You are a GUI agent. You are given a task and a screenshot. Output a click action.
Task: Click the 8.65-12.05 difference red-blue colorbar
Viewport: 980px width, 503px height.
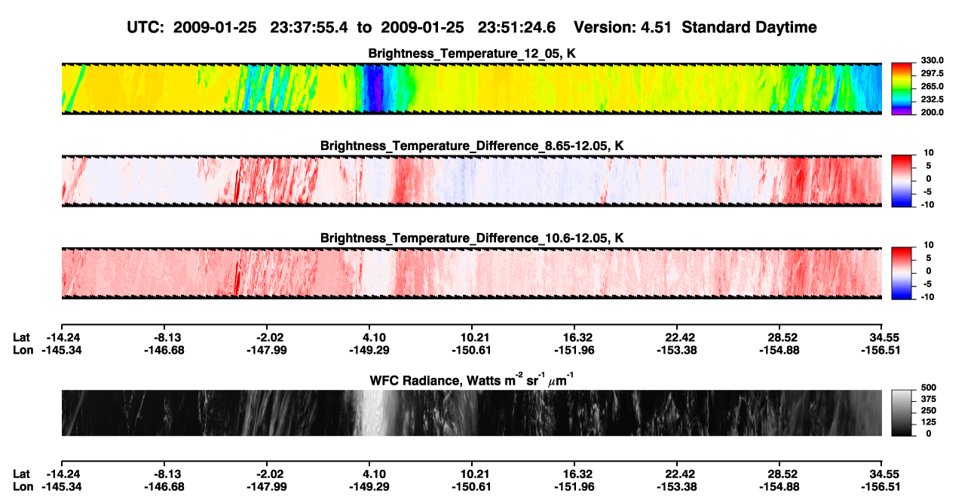(902, 180)
